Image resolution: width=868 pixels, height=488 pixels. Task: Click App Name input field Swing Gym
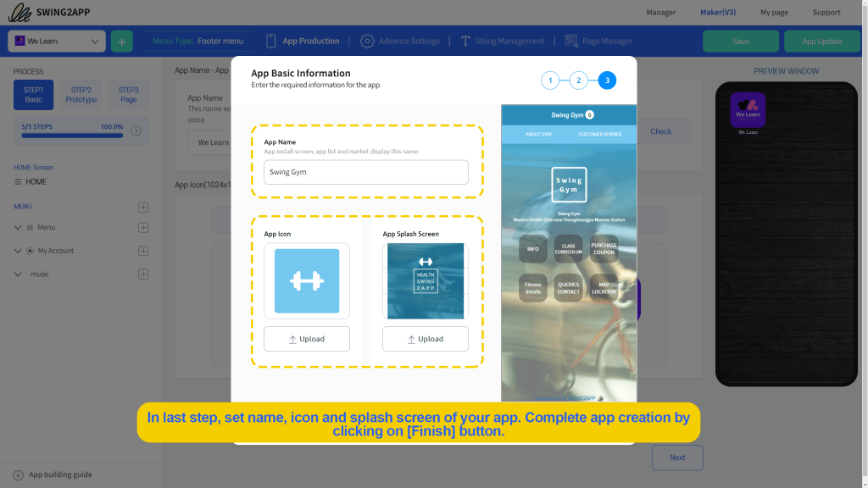366,172
